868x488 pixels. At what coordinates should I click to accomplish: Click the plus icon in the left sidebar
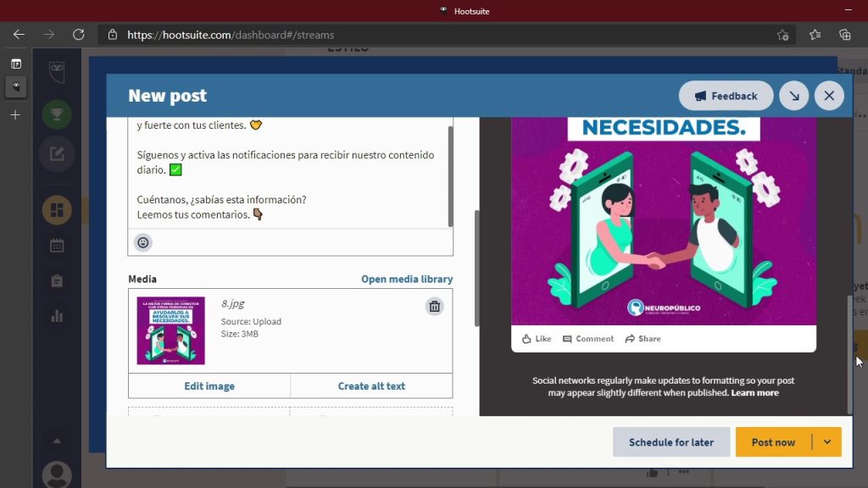coord(14,114)
